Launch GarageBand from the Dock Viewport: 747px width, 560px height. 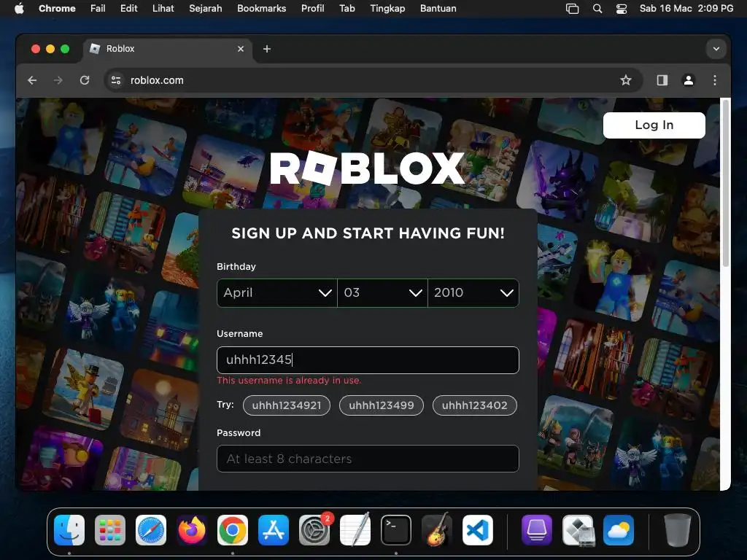(437, 530)
